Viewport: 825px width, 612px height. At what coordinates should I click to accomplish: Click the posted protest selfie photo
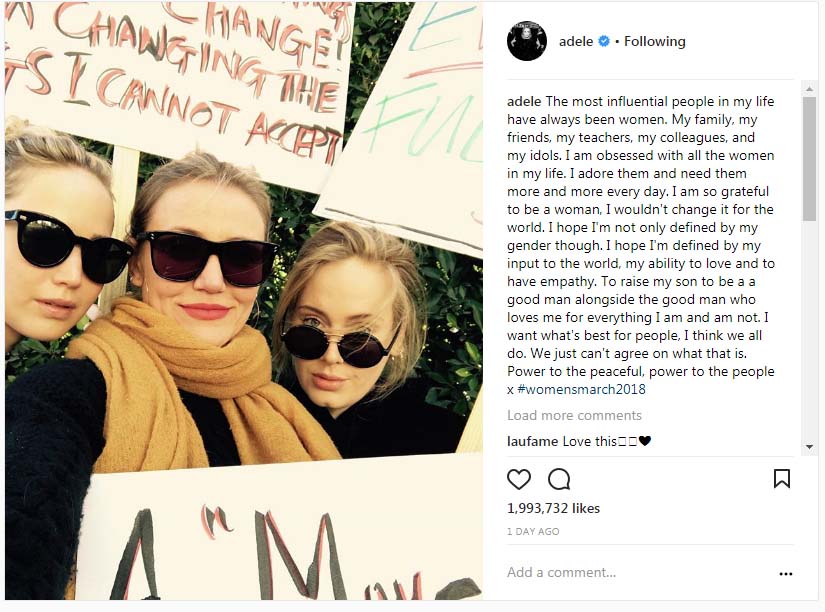(x=244, y=300)
